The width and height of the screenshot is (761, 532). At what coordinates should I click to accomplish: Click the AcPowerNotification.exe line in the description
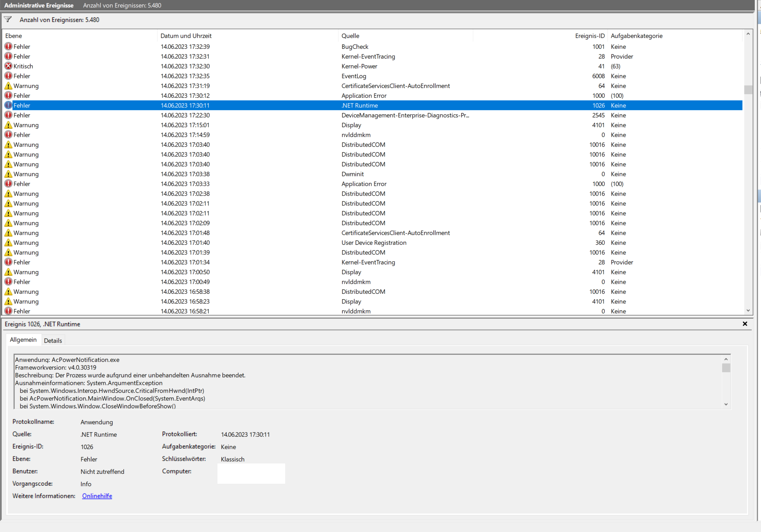click(x=67, y=360)
